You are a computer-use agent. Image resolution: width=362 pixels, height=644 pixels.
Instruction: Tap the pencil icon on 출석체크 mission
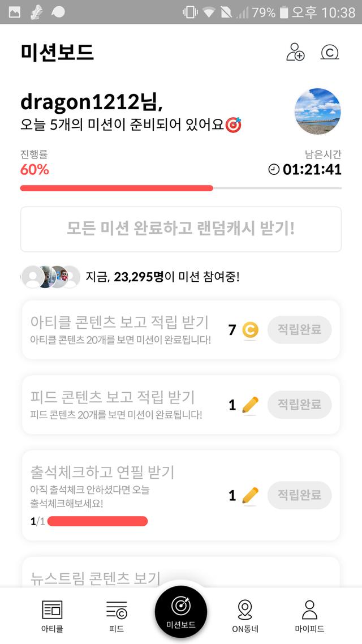250,495
